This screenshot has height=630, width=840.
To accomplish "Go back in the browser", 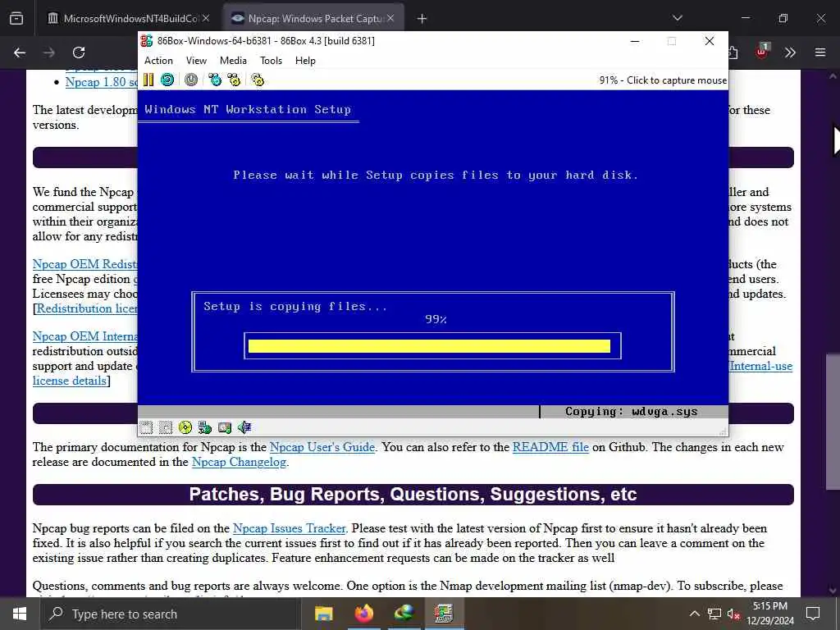I will 20,52.
